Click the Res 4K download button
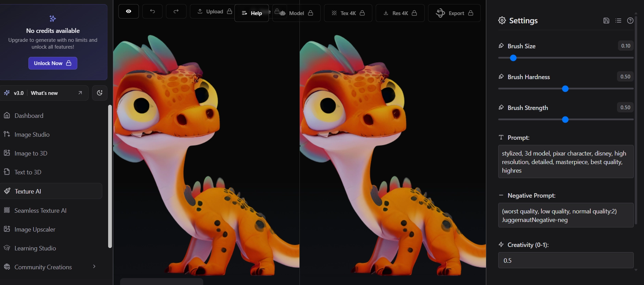Screen dimensions: 644x285 400,13
